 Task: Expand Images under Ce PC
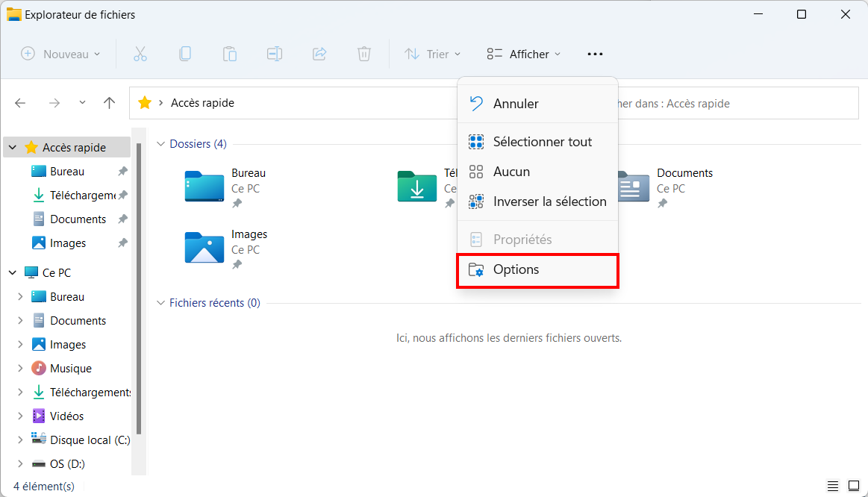point(20,344)
